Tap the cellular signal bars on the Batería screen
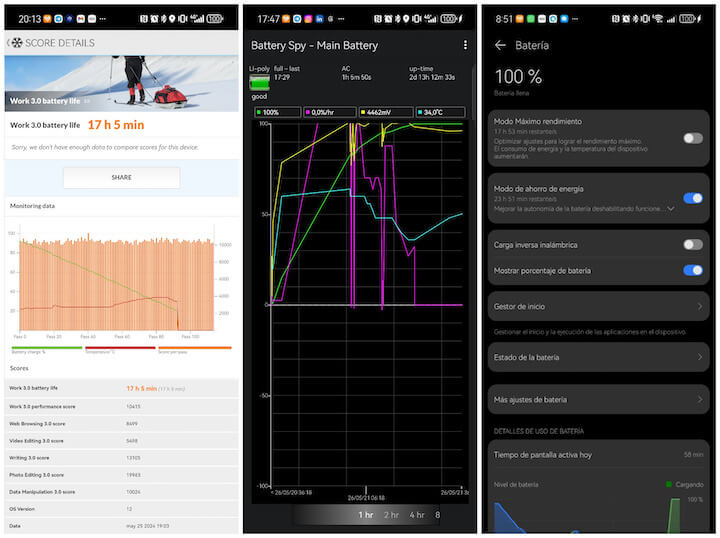Viewport: 720px width, 538px height. pyautogui.click(x=671, y=19)
